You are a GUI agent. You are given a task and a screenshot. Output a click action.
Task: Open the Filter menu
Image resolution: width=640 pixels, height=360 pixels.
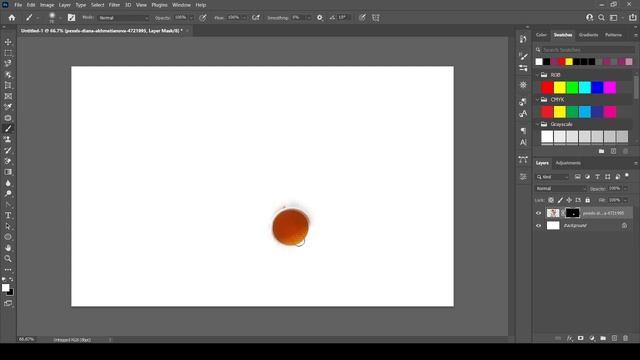pyautogui.click(x=114, y=5)
